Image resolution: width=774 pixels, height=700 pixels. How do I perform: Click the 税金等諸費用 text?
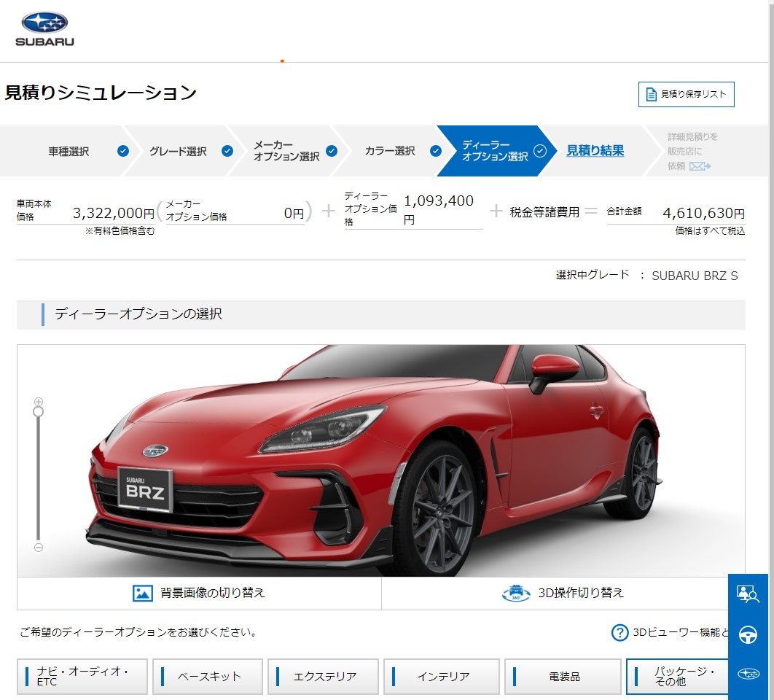(544, 212)
